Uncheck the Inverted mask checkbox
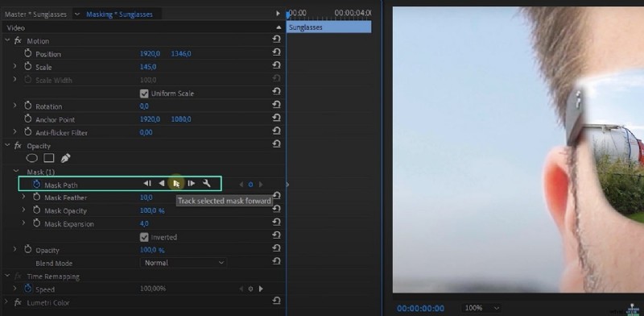Image resolution: width=644 pixels, height=316 pixels. [144, 237]
